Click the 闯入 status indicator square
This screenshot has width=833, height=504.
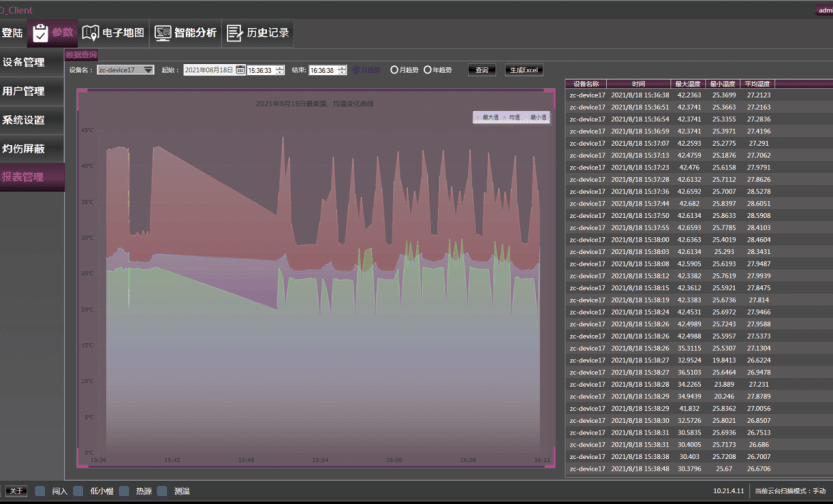(40, 491)
